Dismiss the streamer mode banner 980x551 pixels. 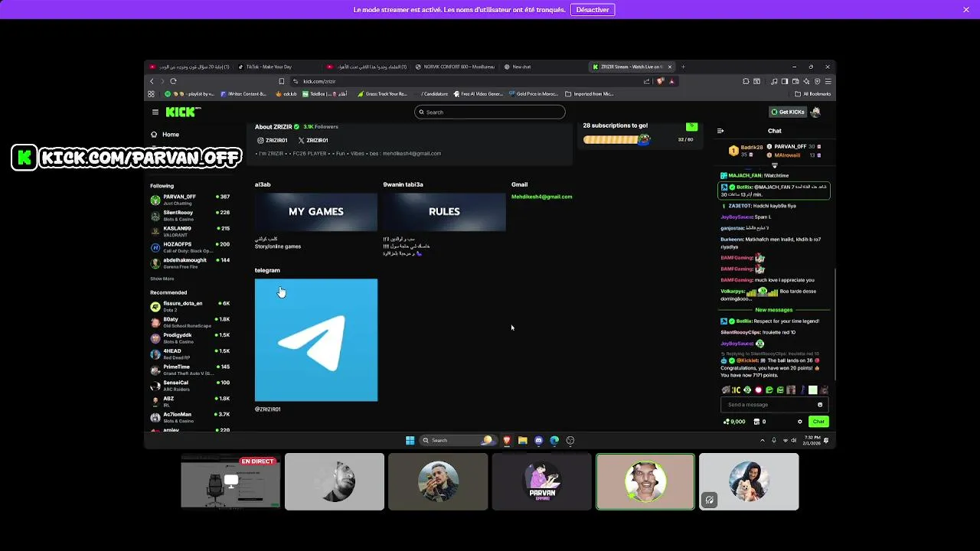966,10
